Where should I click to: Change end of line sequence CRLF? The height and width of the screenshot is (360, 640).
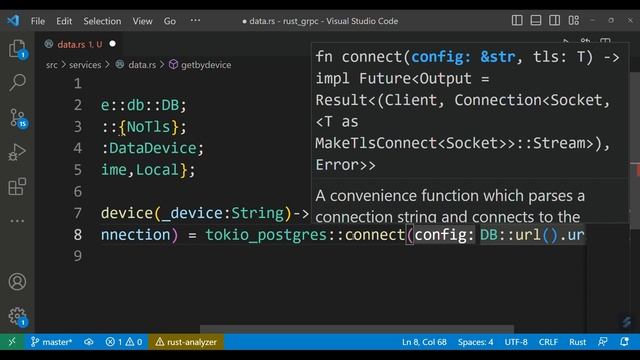[548, 342]
